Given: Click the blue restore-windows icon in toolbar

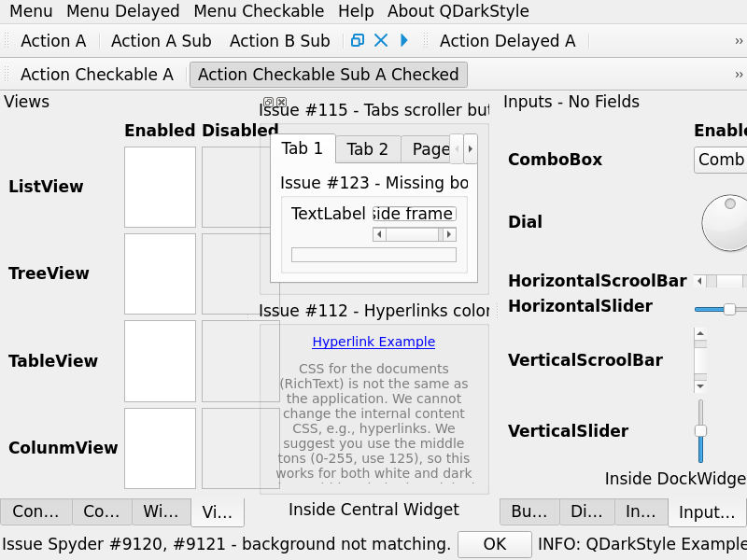Looking at the screenshot, I should [357, 40].
